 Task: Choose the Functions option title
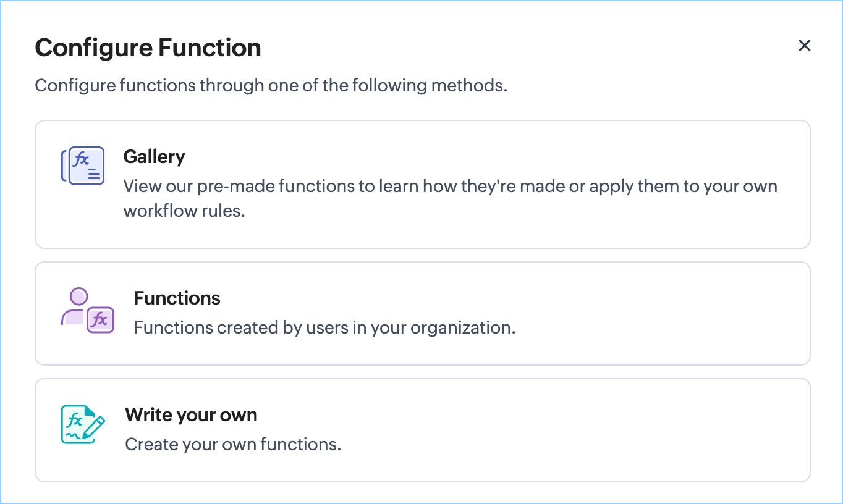[177, 298]
